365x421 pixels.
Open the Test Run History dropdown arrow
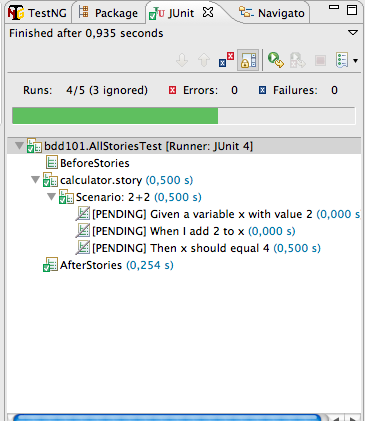click(x=355, y=61)
